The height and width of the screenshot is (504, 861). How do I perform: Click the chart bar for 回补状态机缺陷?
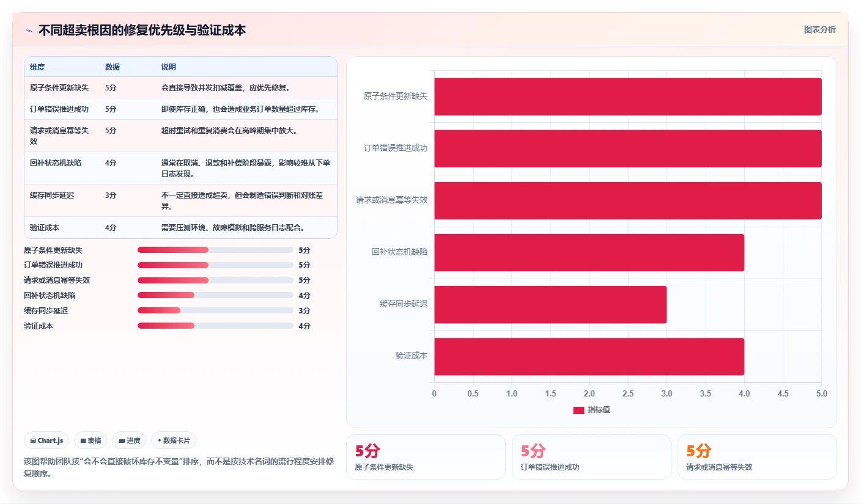tap(589, 252)
